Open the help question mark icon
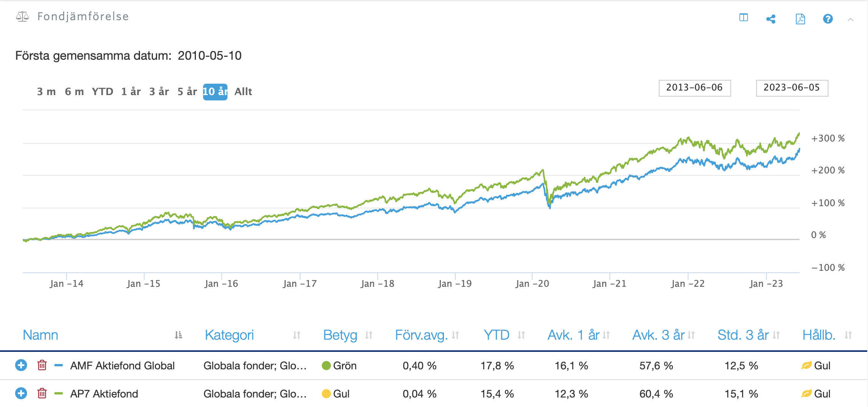 pyautogui.click(x=828, y=19)
